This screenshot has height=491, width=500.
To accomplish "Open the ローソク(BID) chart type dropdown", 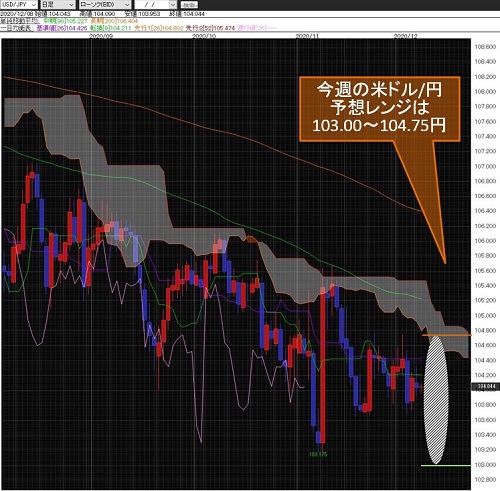I will (x=105, y=5).
